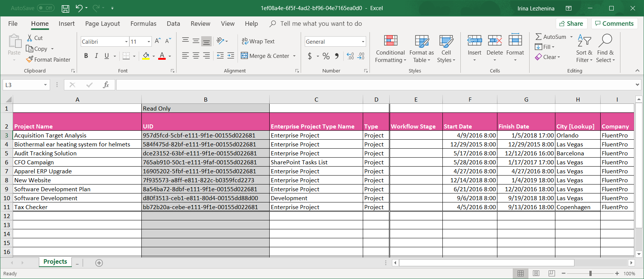Screen dimensions: 644x279
Task: Switch to the Data tab
Action: 173,24
